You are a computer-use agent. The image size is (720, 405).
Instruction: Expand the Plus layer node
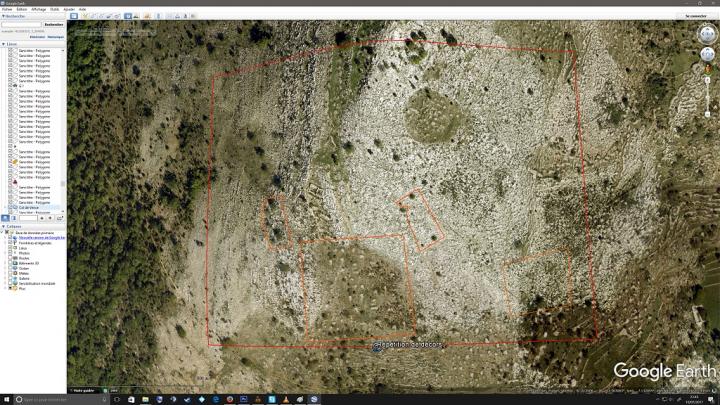point(6,288)
